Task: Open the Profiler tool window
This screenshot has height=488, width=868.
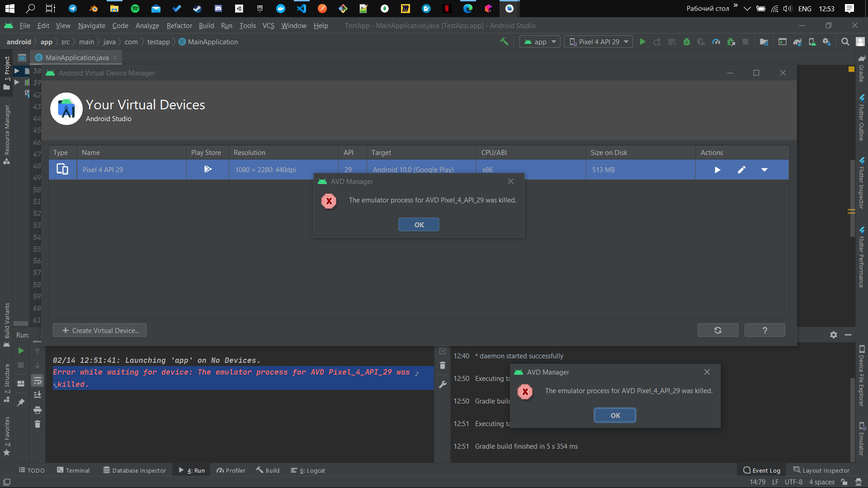Action: pyautogui.click(x=231, y=470)
